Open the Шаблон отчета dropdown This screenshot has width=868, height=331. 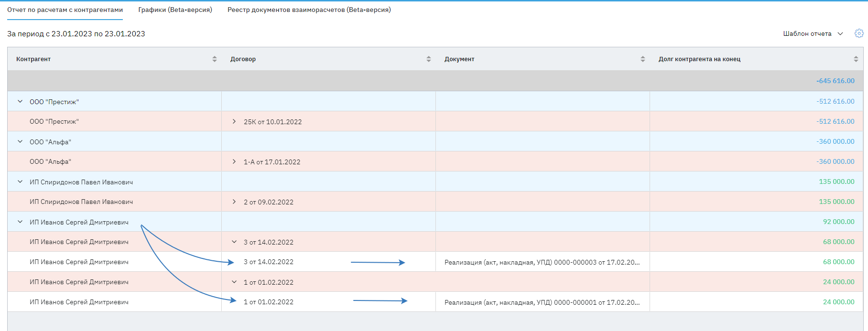(x=813, y=33)
